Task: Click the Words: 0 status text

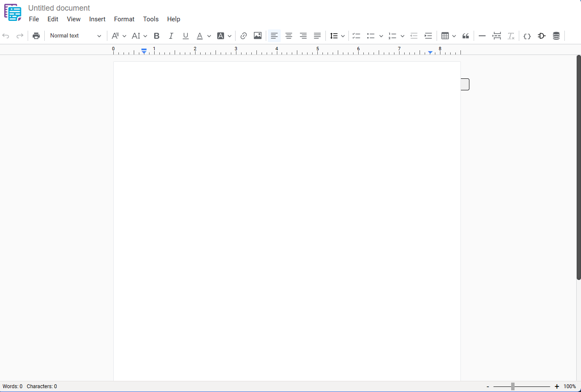Action: 12,386
